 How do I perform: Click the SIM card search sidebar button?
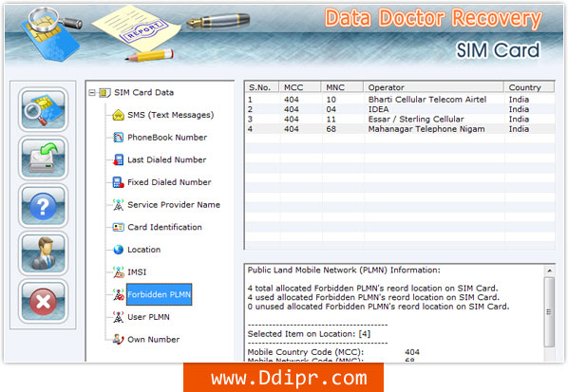(x=43, y=109)
